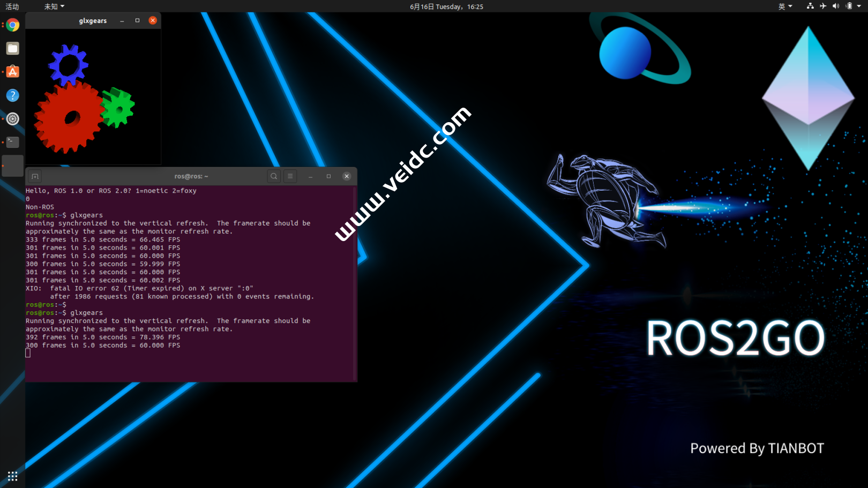Open the 活动 Activities overview
868x488 pixels.
pos(12,6)
